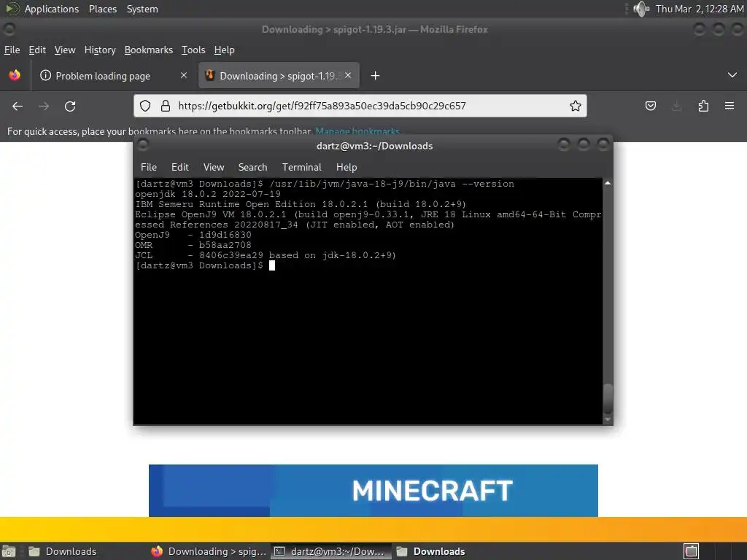Image resolution: width=747 pixels, height=560 pixels.
Task: Bookmark this page with the star
Action: tap(576, 106)
